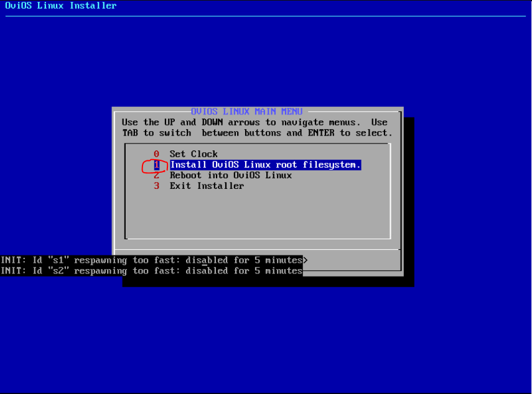Click the OviOS Linux Installer header text
This screenshot has width=532, height=394.
pyautogui.click(x=61, y=6)
